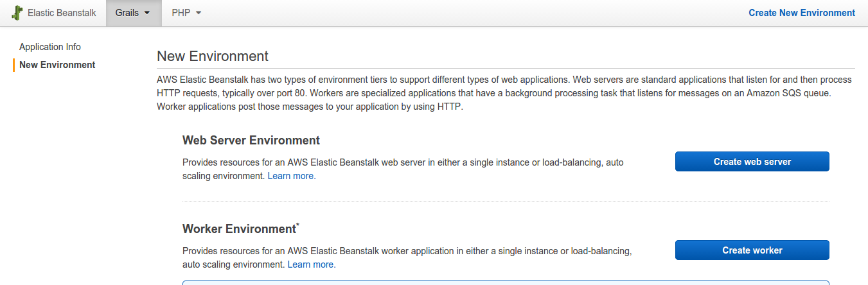Open Learn more link for Worker Environment
The height and width of the screenshot is (285, 868).
[312, 264]
